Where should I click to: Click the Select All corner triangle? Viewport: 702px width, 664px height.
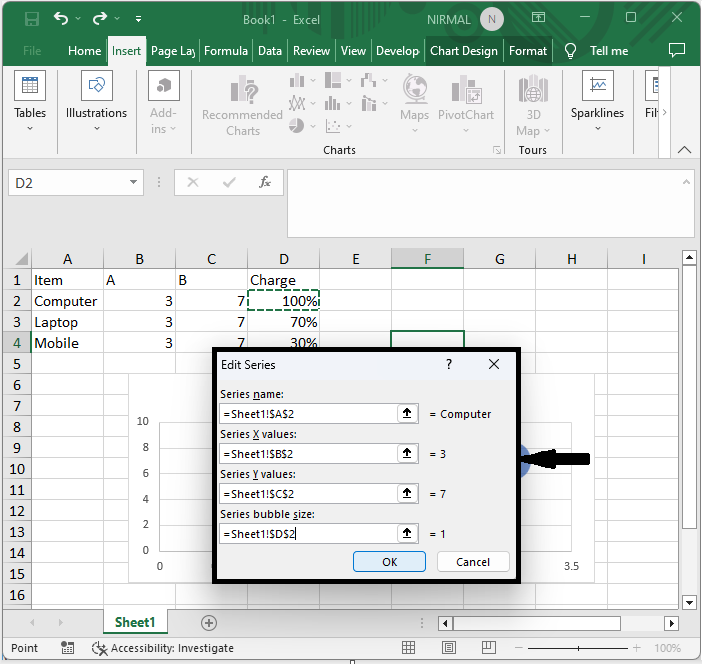click(22, 259)
